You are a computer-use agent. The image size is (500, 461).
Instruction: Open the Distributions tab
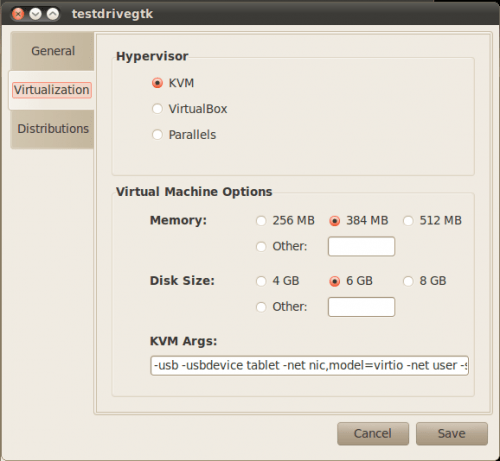pos(53,129)
